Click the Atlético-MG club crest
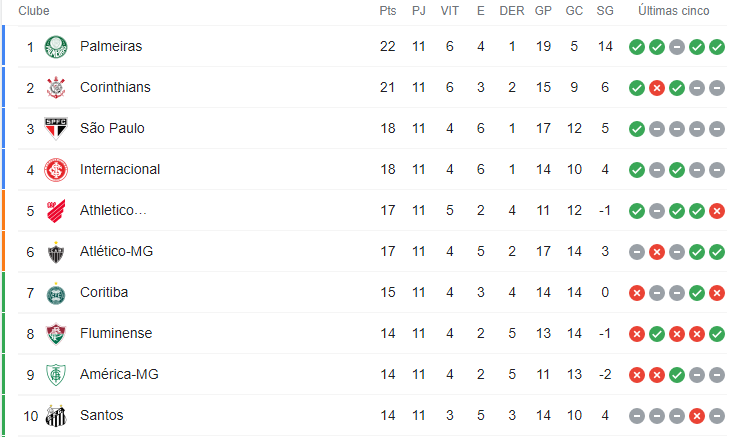This screenshot has width=737, height=437. [56, 252]
